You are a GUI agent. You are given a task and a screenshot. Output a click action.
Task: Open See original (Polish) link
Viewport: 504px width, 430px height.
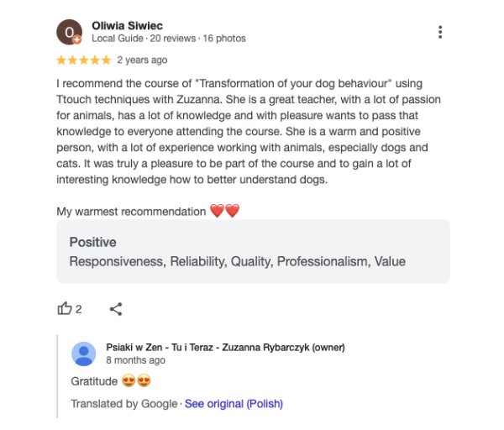(x=234, y=404)
